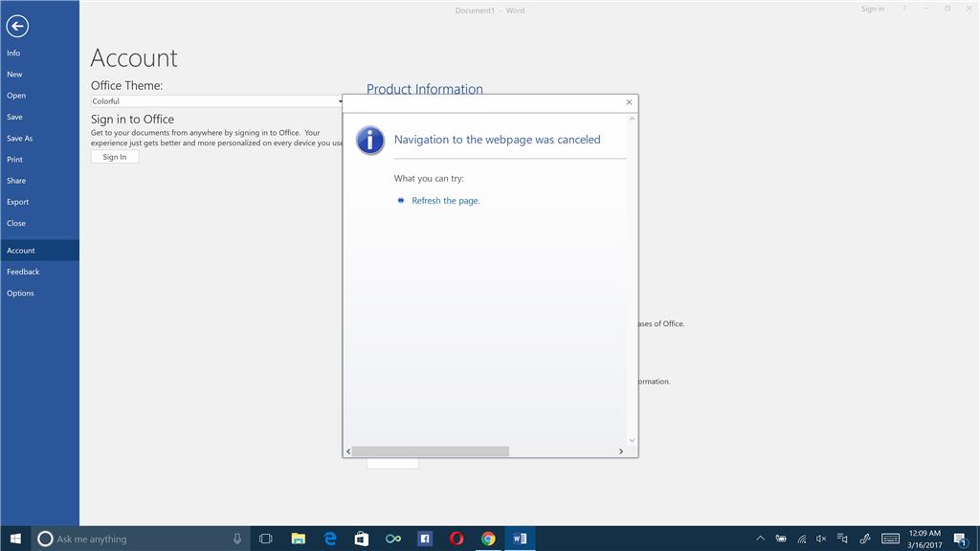The height and width of the screenshot is (551, 980).
Task: Activate Cortana voice search with the microphone
Action: click(x=236, y=539)
